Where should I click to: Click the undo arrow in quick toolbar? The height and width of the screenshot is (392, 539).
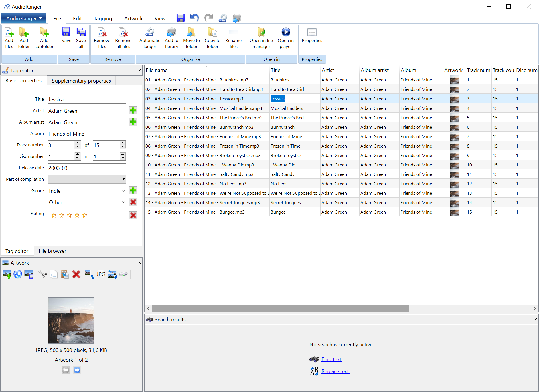[194, 18]
